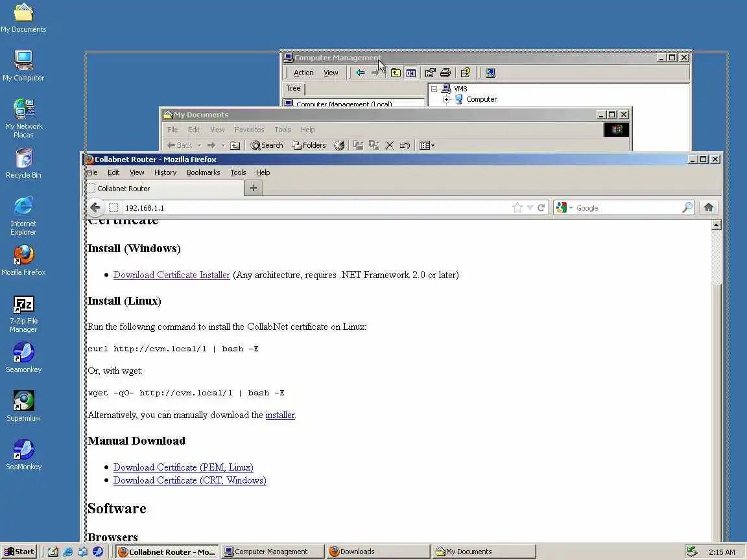This screenshot has width=747, height=560.
Task: Open Firefox File menu
Action: (92, 172)
